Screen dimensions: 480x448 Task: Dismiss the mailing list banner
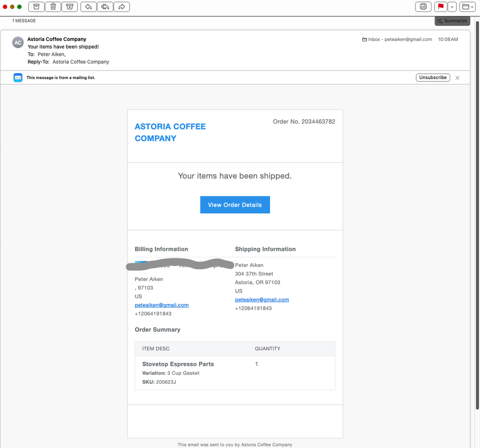457,78
